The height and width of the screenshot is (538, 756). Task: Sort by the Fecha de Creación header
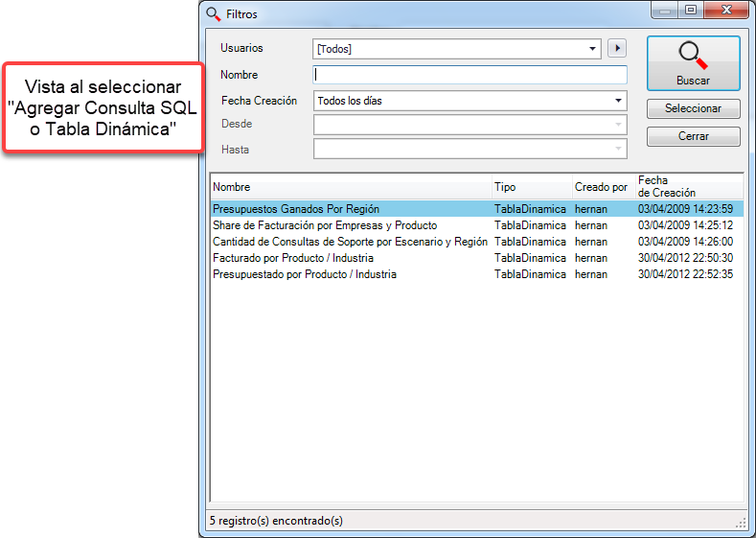689,187
